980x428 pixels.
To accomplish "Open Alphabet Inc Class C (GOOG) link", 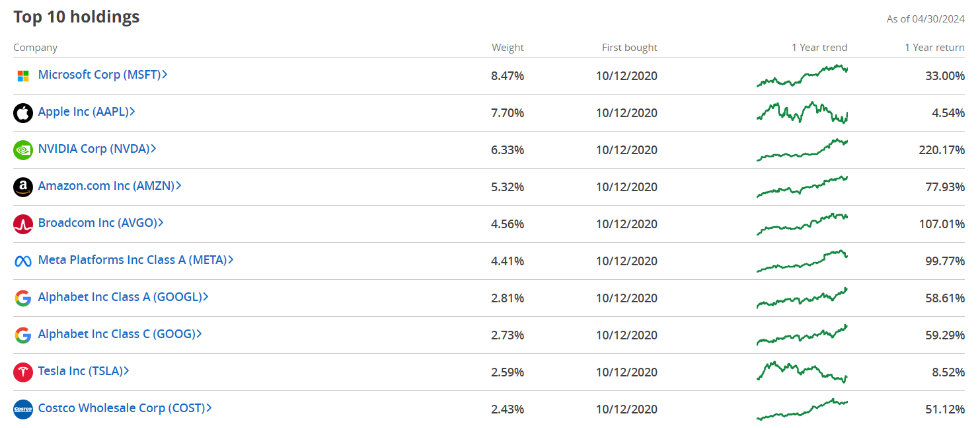I will point(116,334).
